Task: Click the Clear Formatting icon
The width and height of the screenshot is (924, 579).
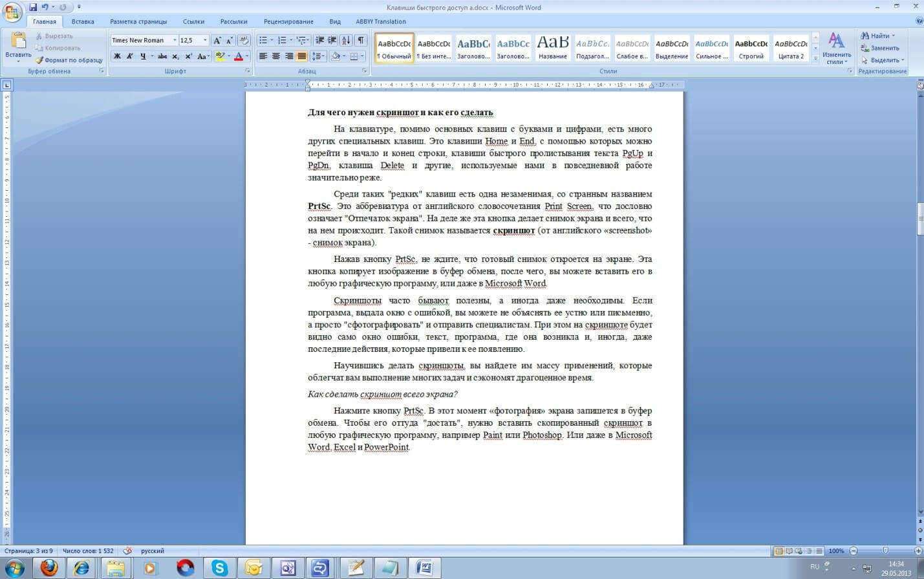Action: [x=243, y=40]
